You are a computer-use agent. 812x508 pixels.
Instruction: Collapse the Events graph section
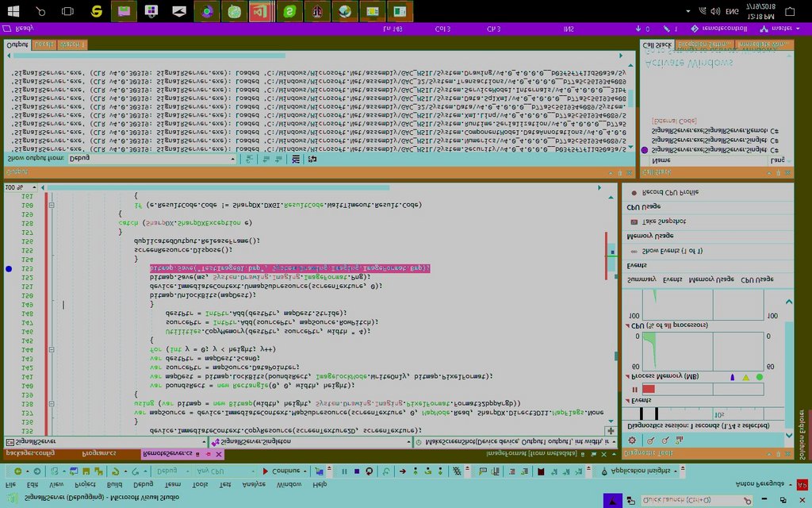point(627,400)
